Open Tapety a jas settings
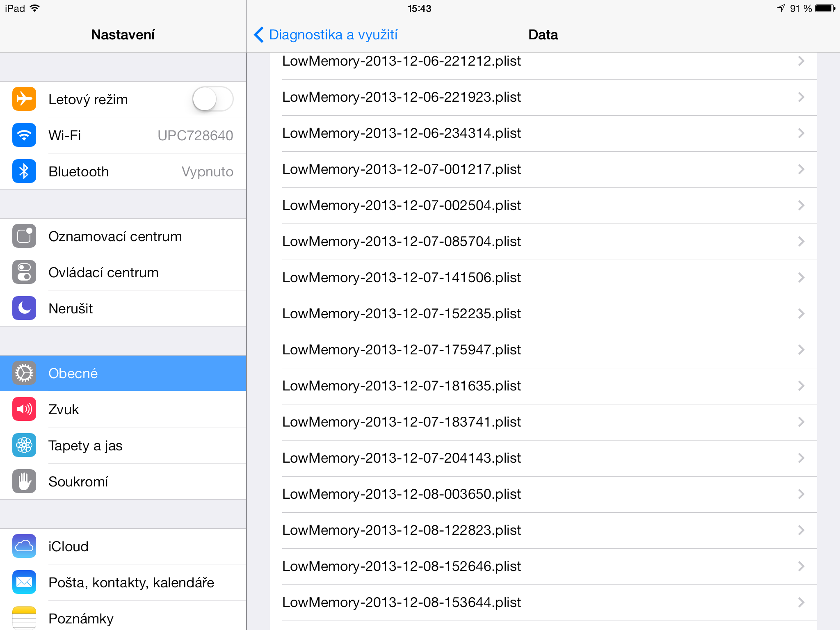 click(x=123, y=445)
